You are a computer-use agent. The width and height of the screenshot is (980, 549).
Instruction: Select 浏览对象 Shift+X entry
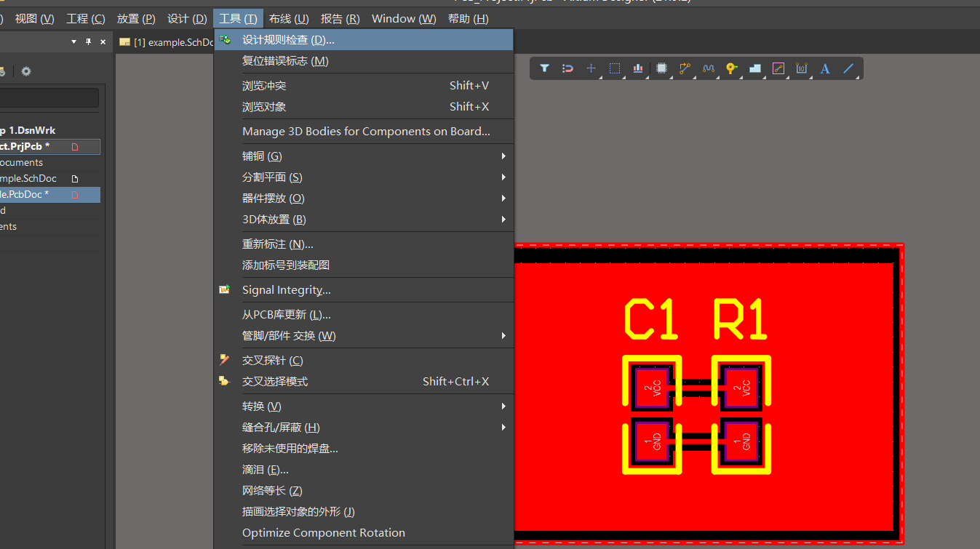364,107
